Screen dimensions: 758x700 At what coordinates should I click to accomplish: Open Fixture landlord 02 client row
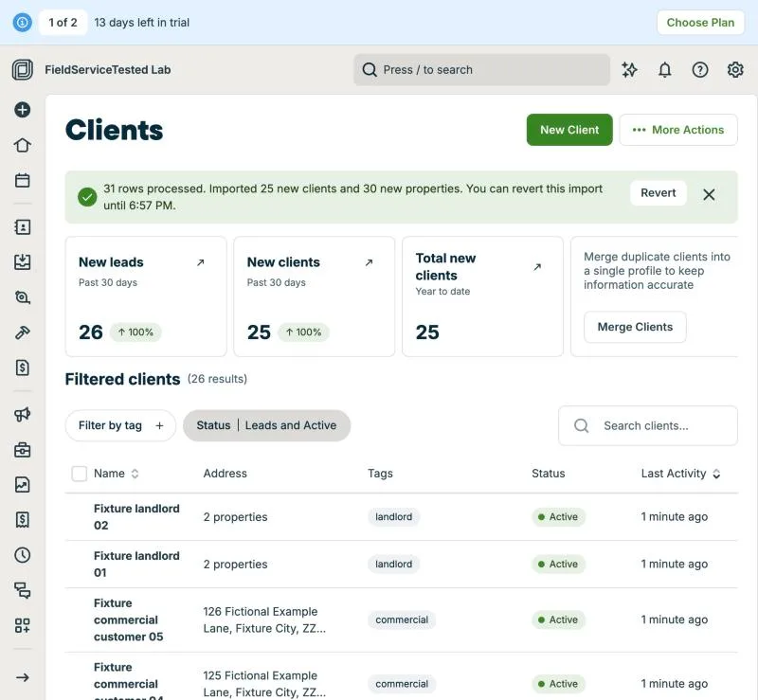pos(401,517)
